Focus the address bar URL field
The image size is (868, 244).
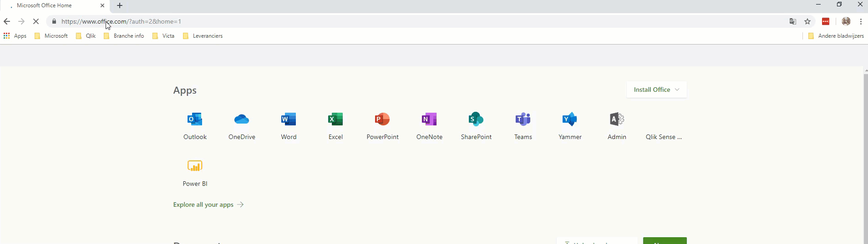419,21
